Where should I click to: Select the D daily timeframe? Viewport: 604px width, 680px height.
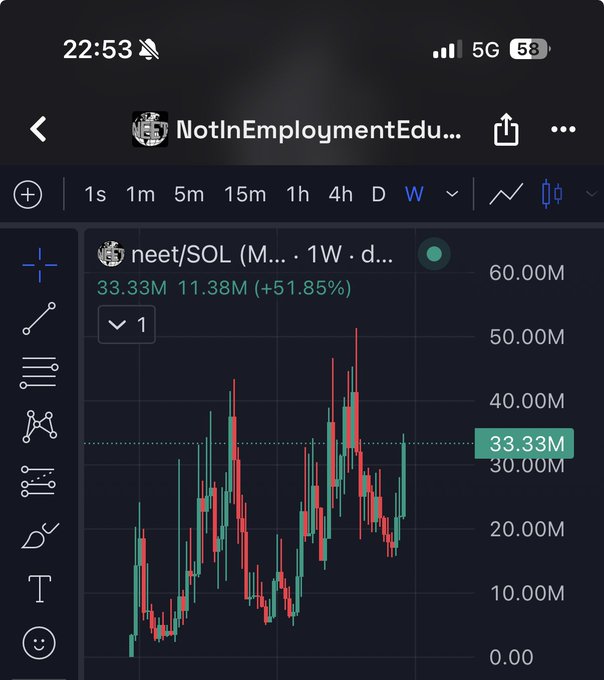379,194
